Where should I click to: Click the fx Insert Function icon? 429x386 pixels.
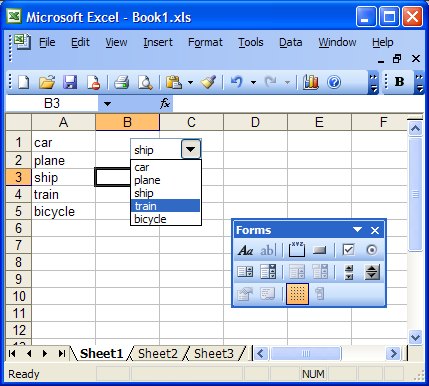pos(165,104)
